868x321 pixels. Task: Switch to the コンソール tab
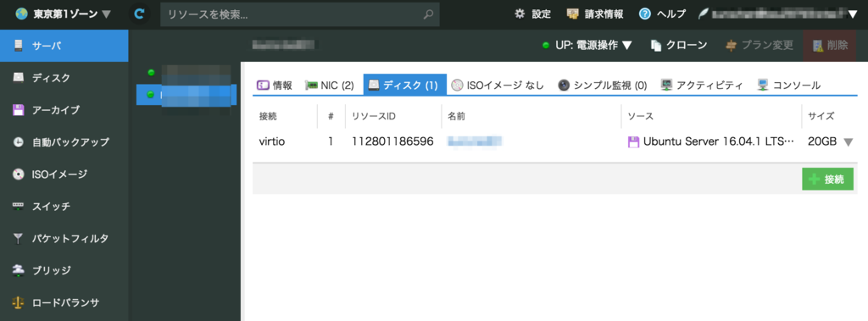point(789,86)
